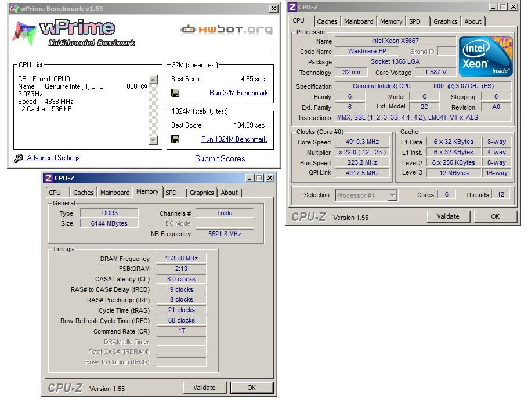528x420 pixels.
Task: Open About tab in processor window
Action: (473, 21)
